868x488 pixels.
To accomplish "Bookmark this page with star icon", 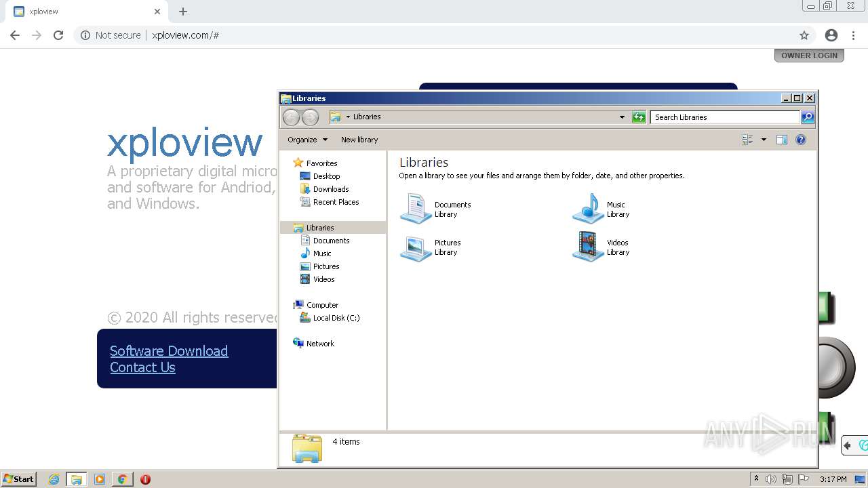I will 804,35.
